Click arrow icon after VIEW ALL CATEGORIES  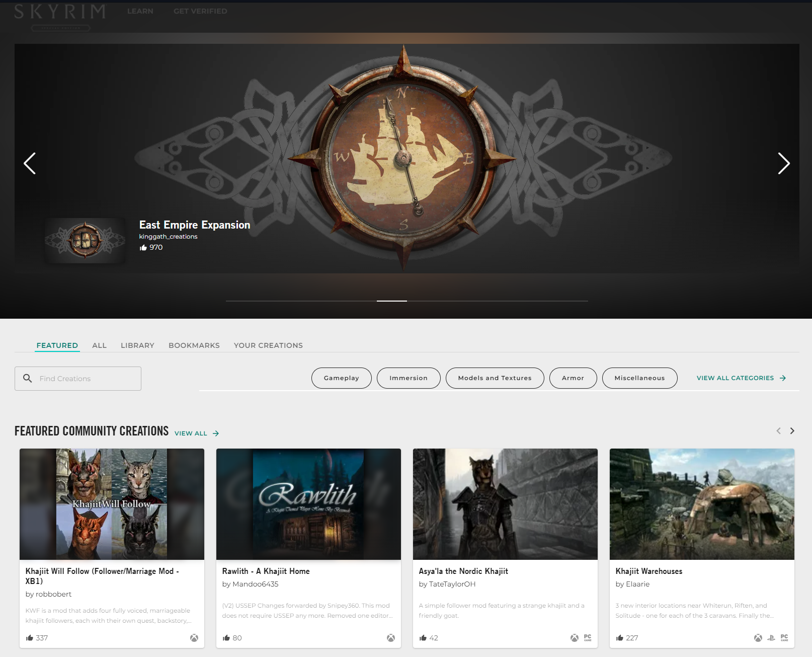[783, 378]
